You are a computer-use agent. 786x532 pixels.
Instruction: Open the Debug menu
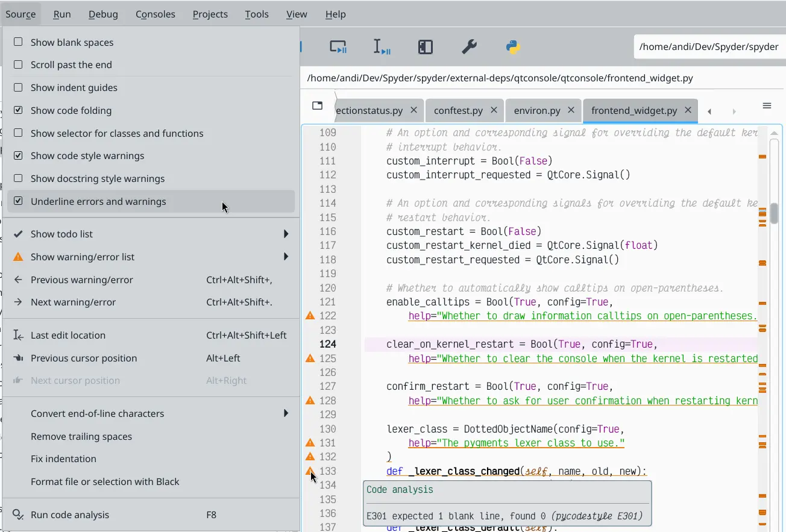103,14
